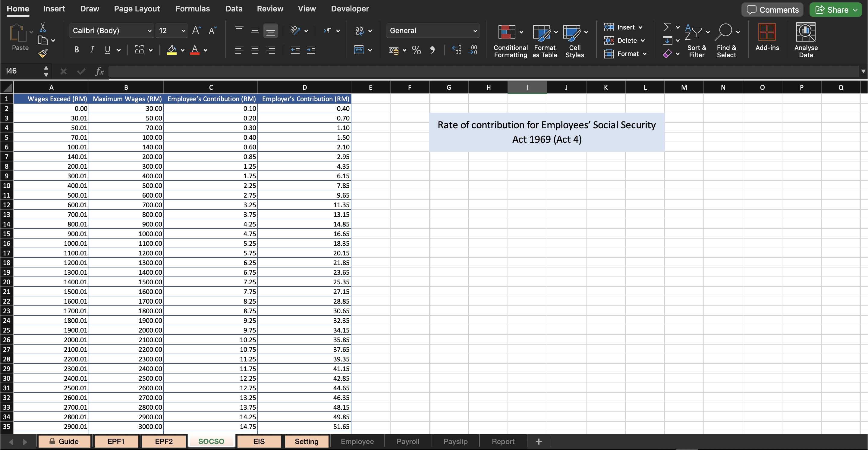Click the Increase Decimal icon
This screenshot has width=868, height=450.
click(457, 50)
